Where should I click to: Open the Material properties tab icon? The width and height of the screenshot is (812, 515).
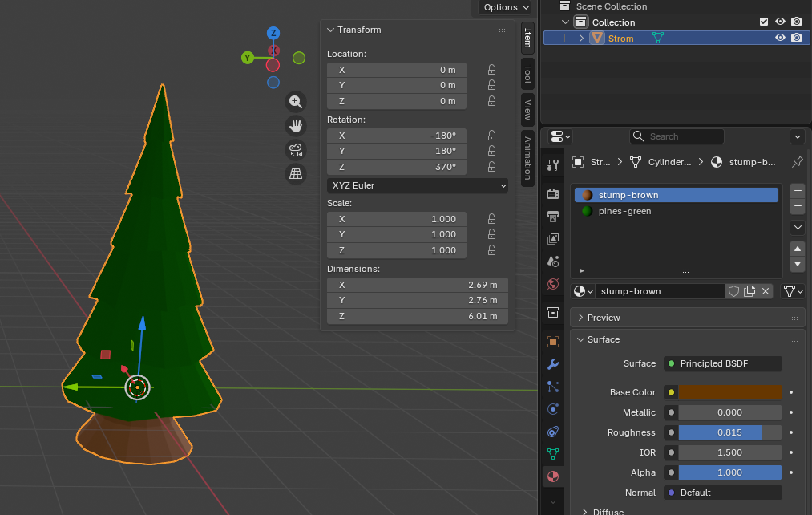[x=552, y=476]
